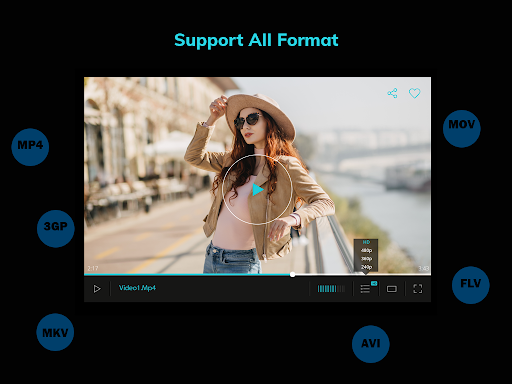The height and width of the screenshot is (384, 512).
Task: Click the 2:17 elapsed time label
Action: (x=93, y=268)
